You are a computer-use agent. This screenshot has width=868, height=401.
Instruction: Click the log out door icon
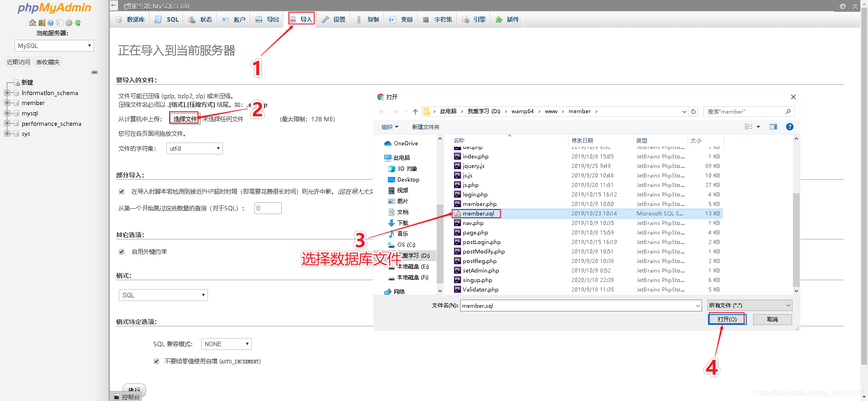42,23
